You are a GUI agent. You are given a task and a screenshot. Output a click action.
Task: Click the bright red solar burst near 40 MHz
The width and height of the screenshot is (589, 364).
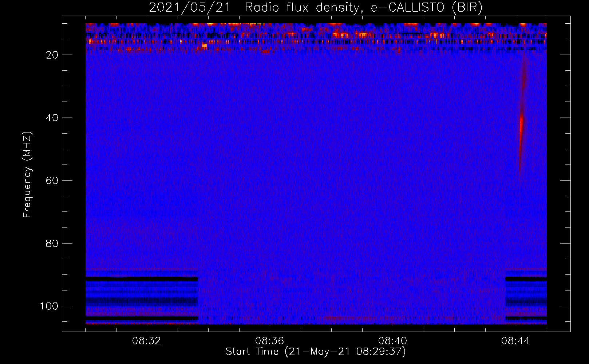(521, 126)
